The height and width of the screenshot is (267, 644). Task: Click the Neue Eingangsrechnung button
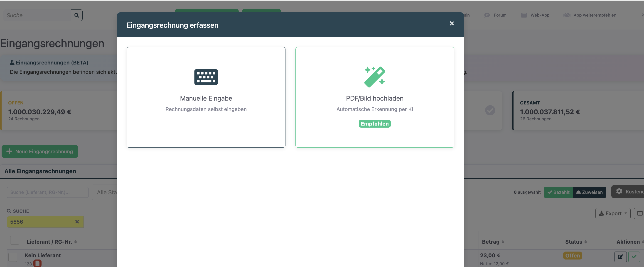pyautogui.click(x=40, y=151)
